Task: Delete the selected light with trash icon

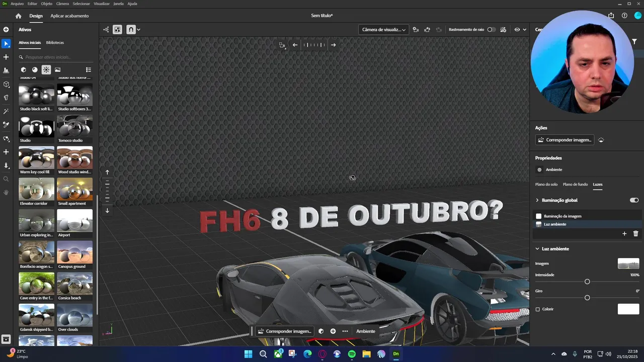Action: coord(635,233)
